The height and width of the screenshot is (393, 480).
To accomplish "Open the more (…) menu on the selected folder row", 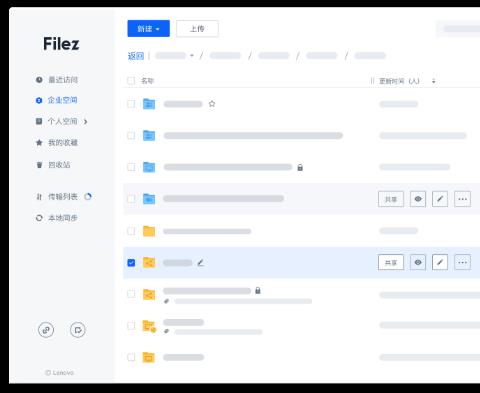I will (x=463, y=262).
